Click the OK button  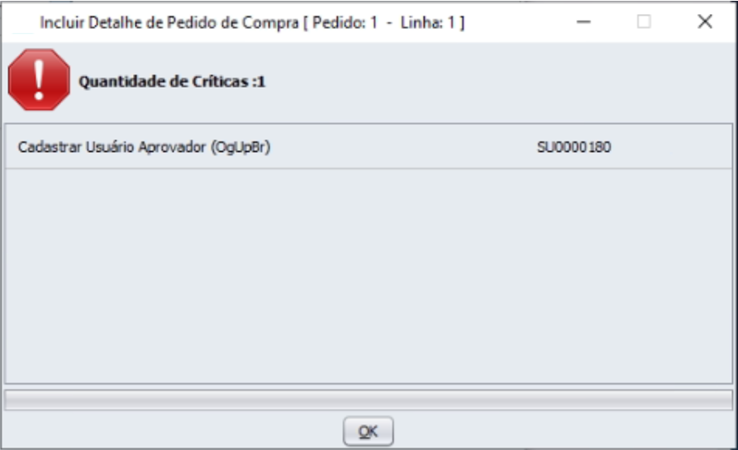click(368, 431)
